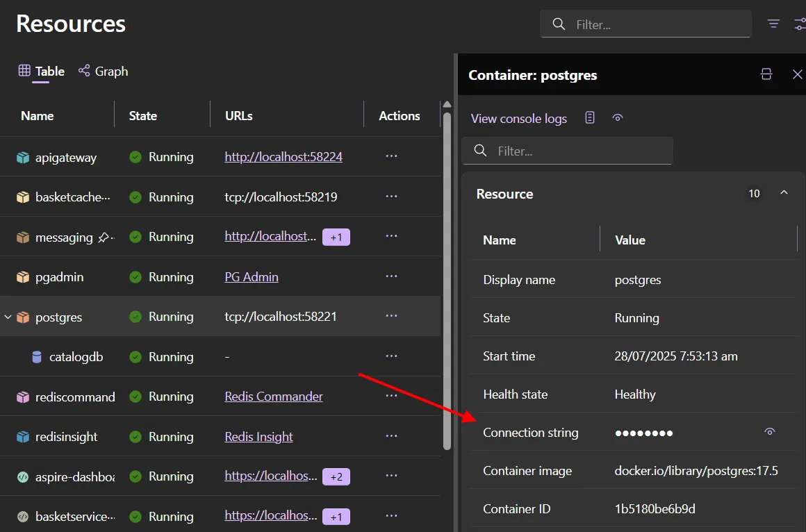
Task: Open the filter options in the top bar
Action: (773, 23)
